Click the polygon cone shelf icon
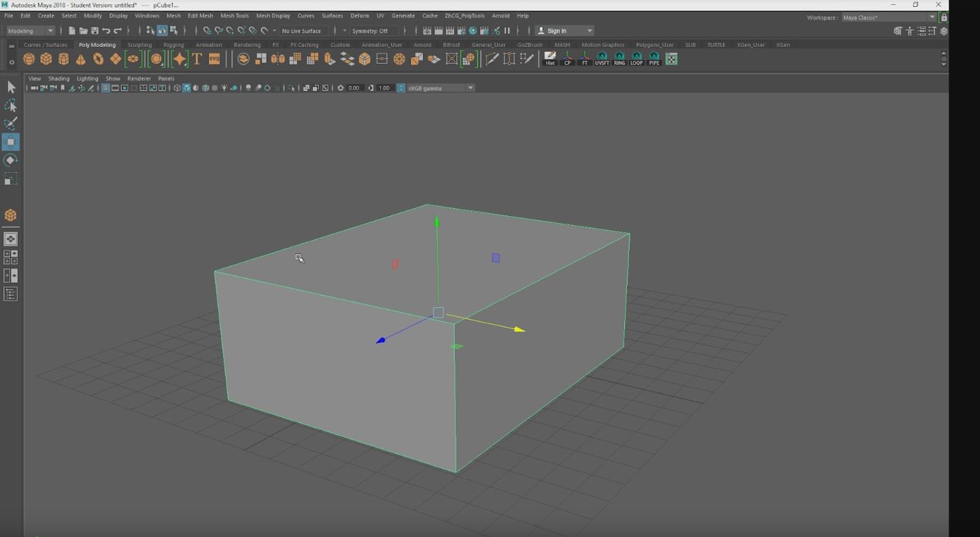Screen dimensions: 980x537 (81, 60)
